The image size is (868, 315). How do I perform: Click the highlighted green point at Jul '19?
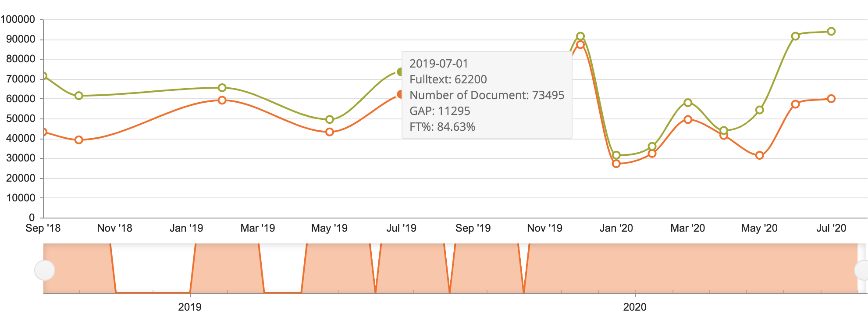(x=400, y=72)
